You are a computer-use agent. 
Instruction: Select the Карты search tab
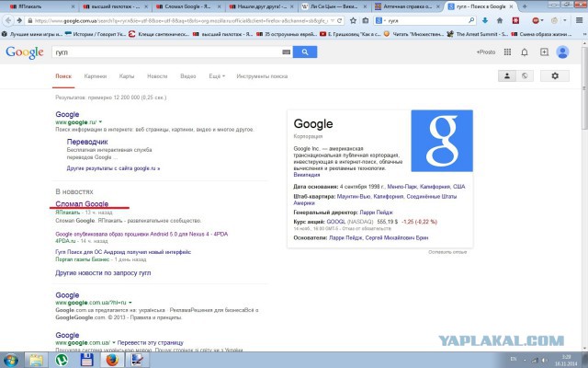[x=127, y=76]
